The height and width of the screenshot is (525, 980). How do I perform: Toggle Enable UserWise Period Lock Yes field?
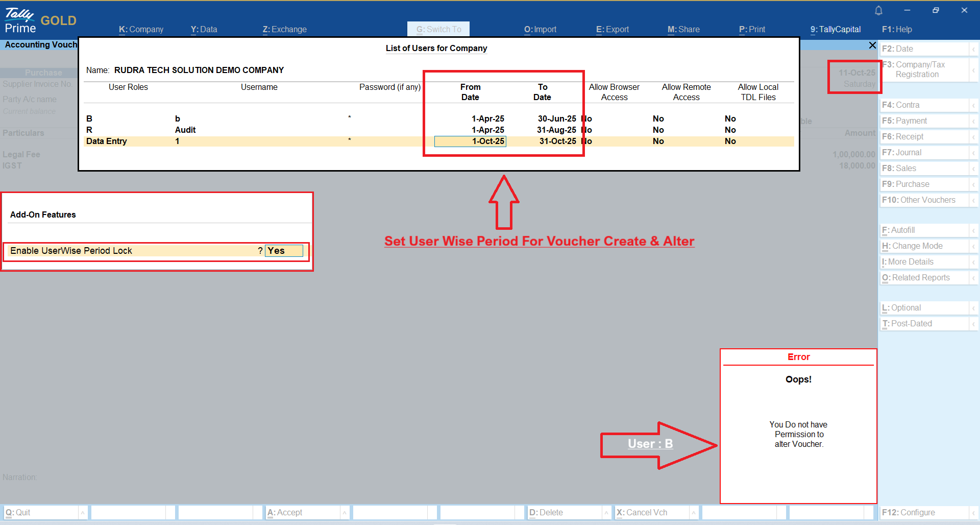click(x=283, y=251)
